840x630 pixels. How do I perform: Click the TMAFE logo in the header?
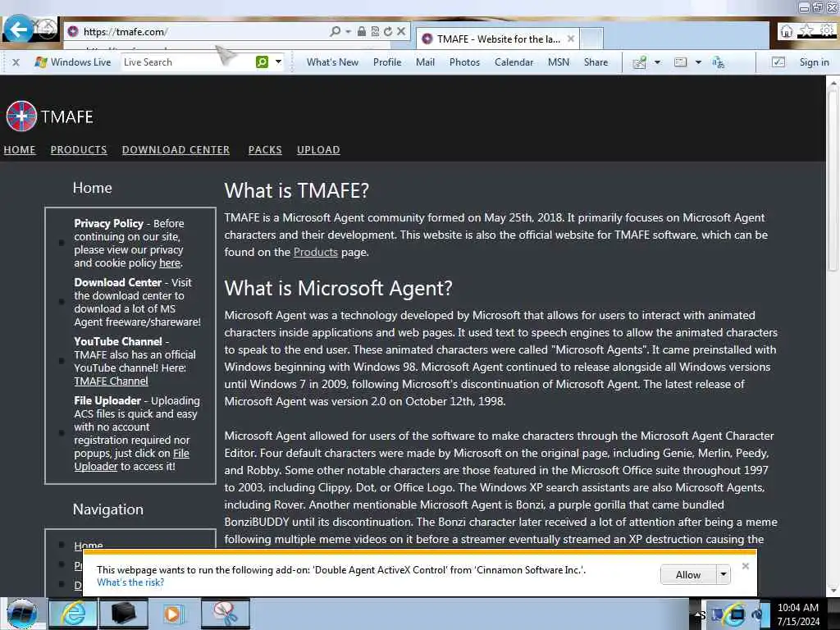coord(50,116)
